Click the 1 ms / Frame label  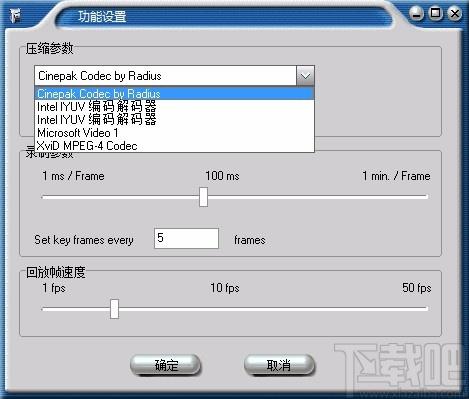click(73, 176)
